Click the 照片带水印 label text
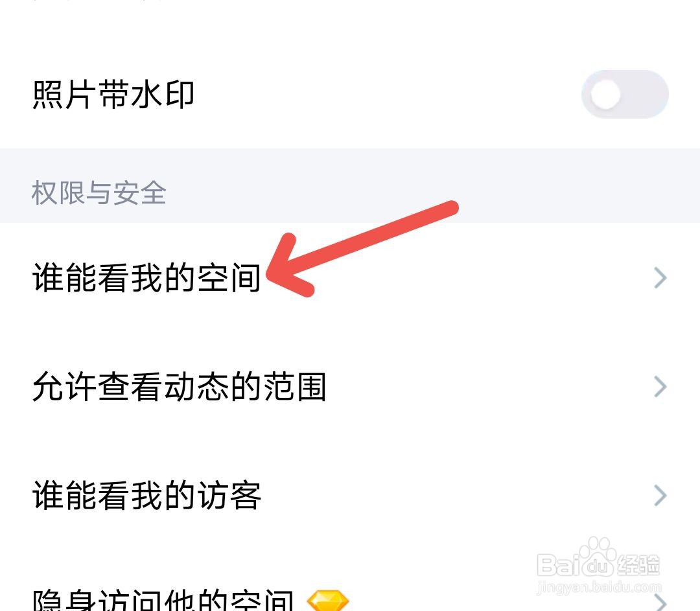Image resolution: width=700 pixels, height=611 pixels. [x=113, y=95]
